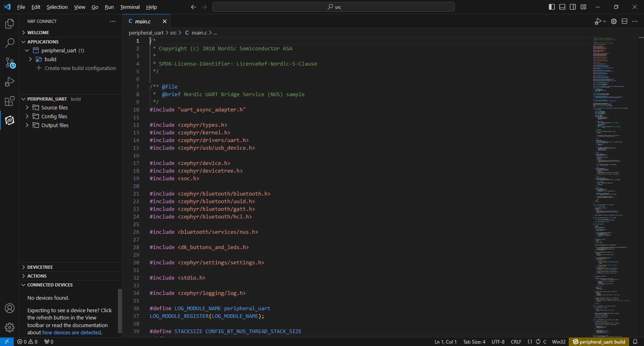Open the Accounts icon
The image size is (644, 346).
click(9, 308)
